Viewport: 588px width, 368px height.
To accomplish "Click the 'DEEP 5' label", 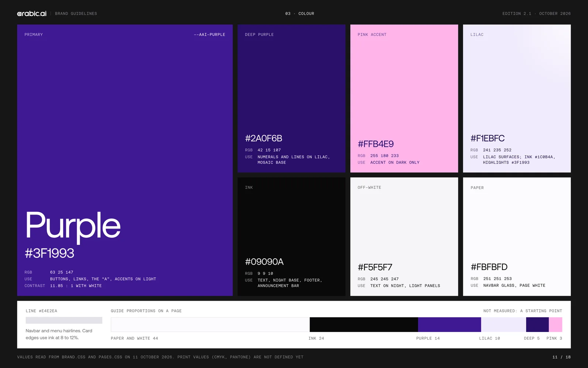I will [x=532, y=339].
